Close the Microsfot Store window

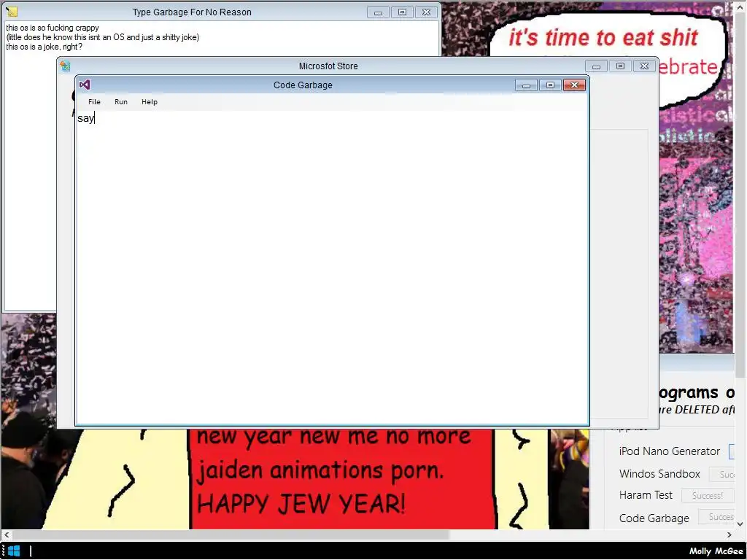644,66
